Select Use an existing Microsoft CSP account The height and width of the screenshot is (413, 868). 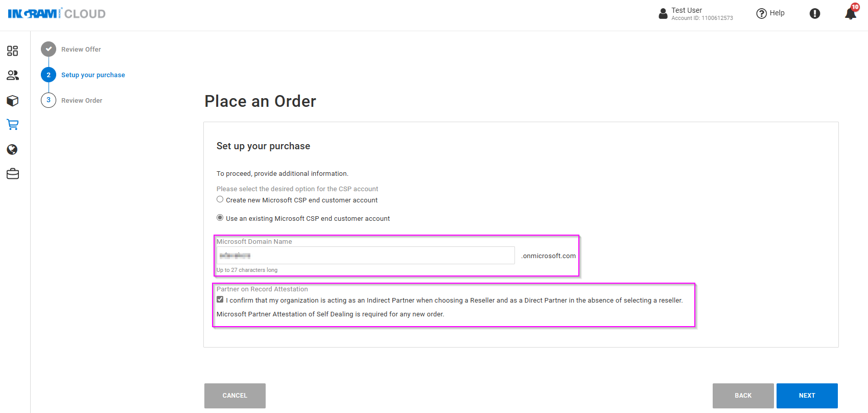220,218
